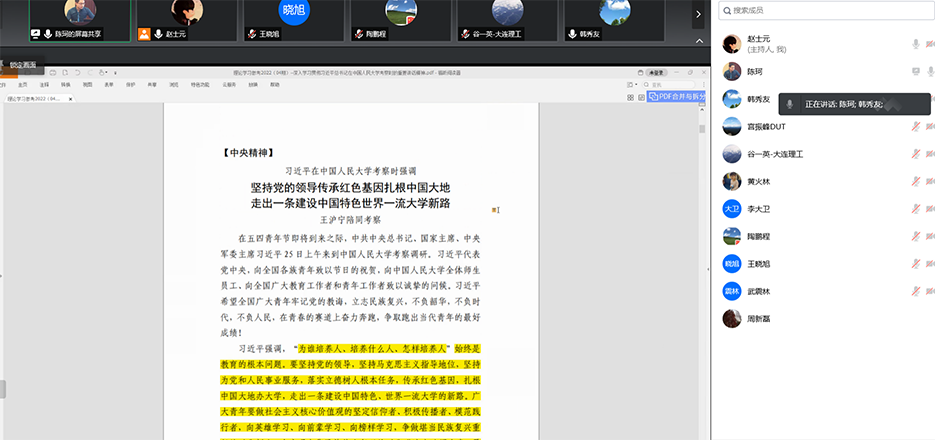
Task: Open the 转换 menu tab
Action: 66,85
